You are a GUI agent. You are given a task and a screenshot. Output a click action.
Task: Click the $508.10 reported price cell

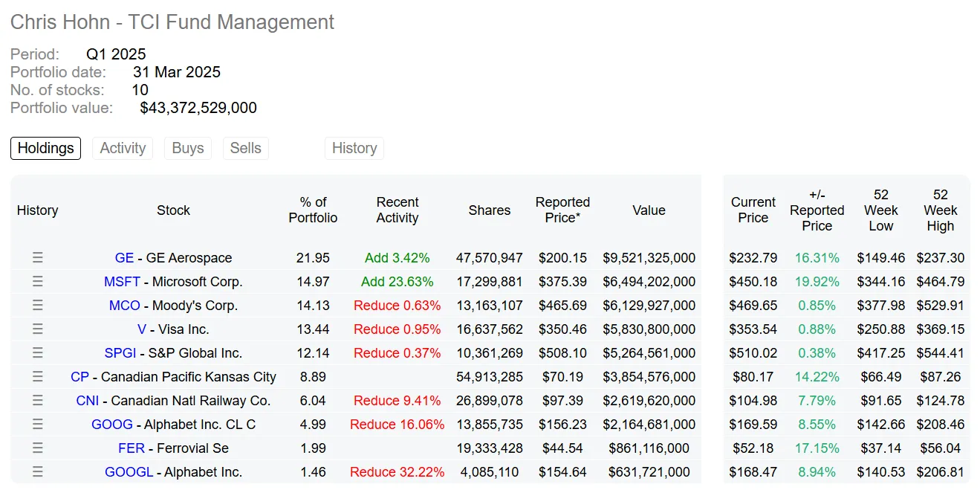pos(562,353)
